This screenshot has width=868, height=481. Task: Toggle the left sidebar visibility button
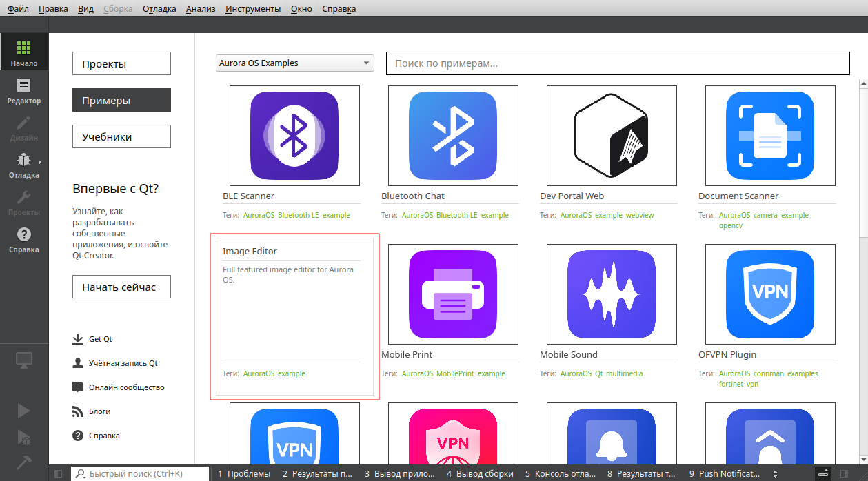59,474
